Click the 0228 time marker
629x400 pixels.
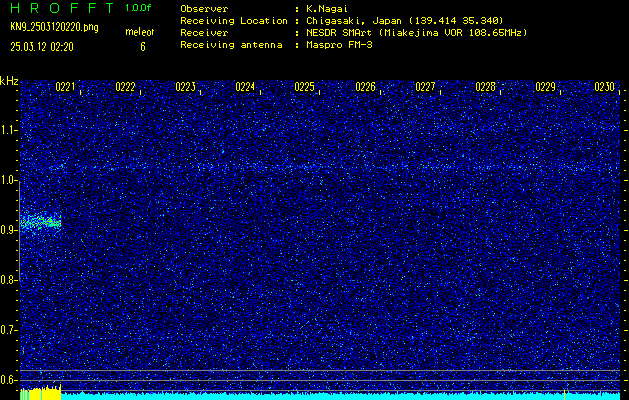point(485,87)
